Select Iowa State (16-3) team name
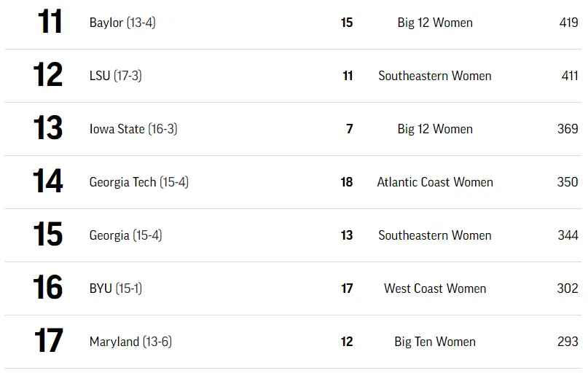 pyautogui.click(x=133, y=129)
